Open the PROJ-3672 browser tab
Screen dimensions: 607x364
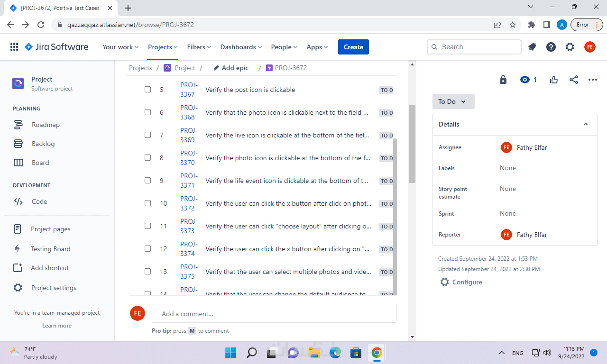point(60,8)
